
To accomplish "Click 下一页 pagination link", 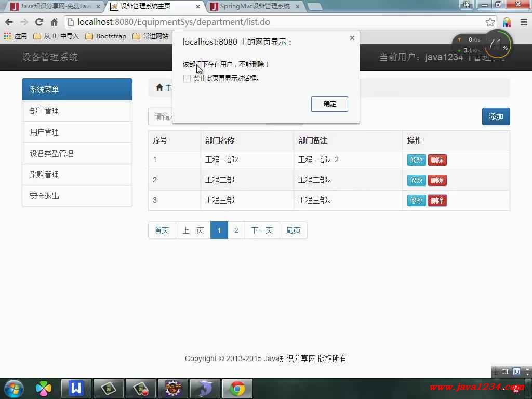I will click(262, 230).
